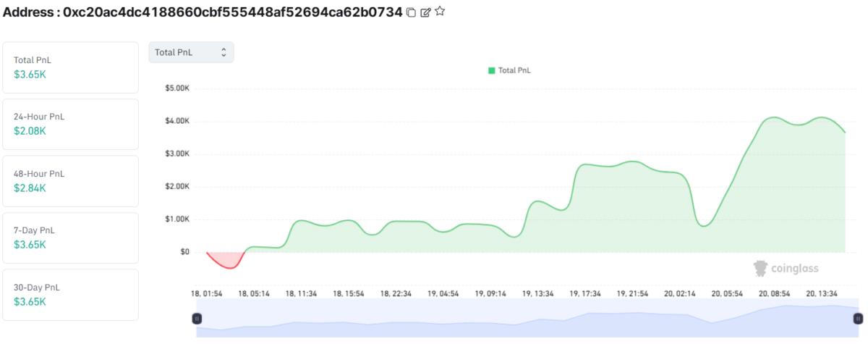This screenshot has height=344, width=868.
Task: Click the 20, 02:14 time label
Action: [680, 293]
